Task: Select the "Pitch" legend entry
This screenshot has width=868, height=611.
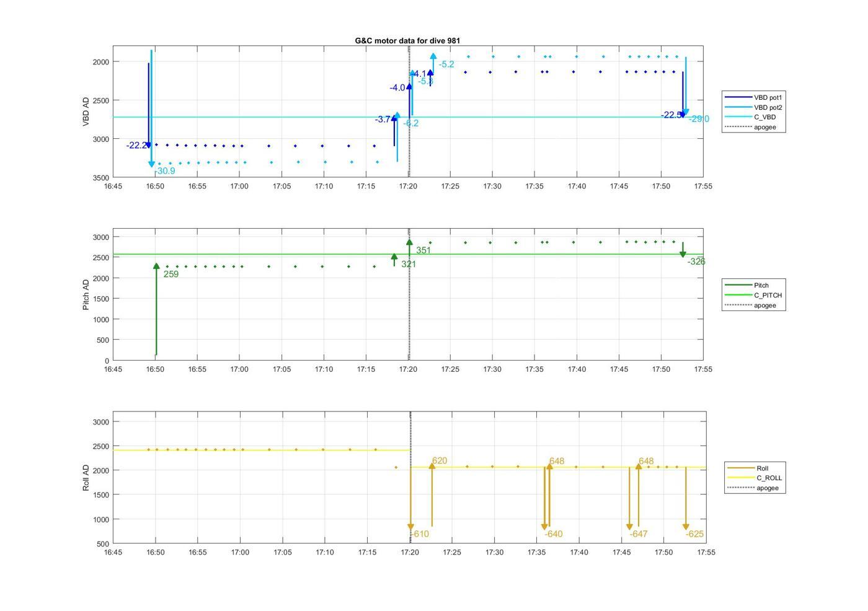Action: pyautogui.click(x=747, y=285)
